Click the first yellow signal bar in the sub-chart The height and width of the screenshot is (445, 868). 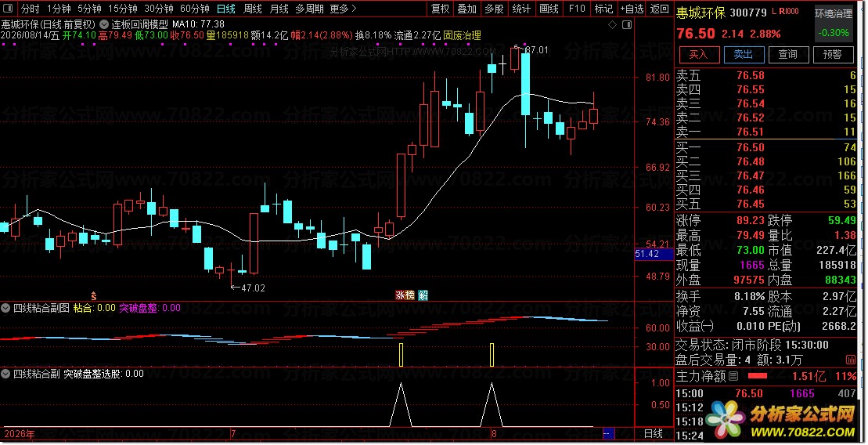tap(401, 355)
